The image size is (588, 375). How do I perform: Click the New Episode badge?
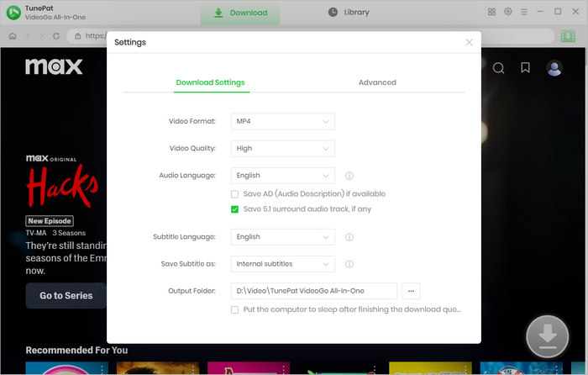50,221
